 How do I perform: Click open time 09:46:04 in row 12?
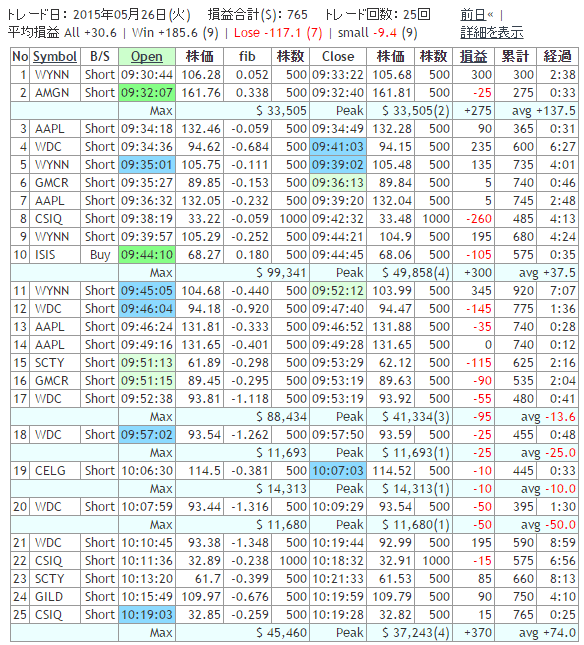tap(147, 309)
